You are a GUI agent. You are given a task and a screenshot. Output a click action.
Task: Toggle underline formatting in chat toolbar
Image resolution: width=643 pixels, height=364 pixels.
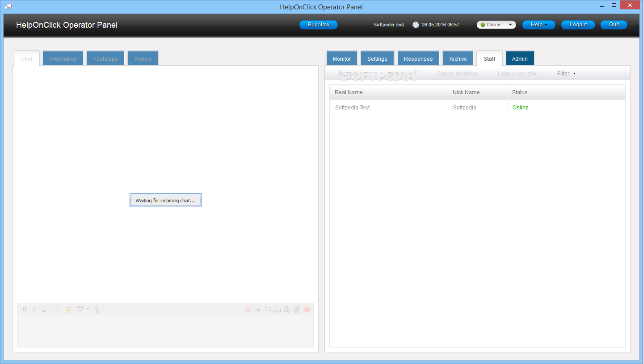44,309
